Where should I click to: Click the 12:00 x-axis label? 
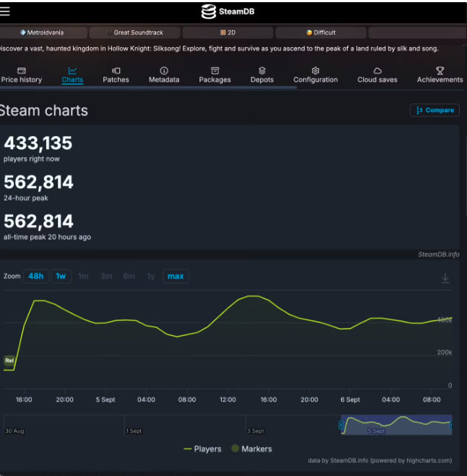pos(228,399)
